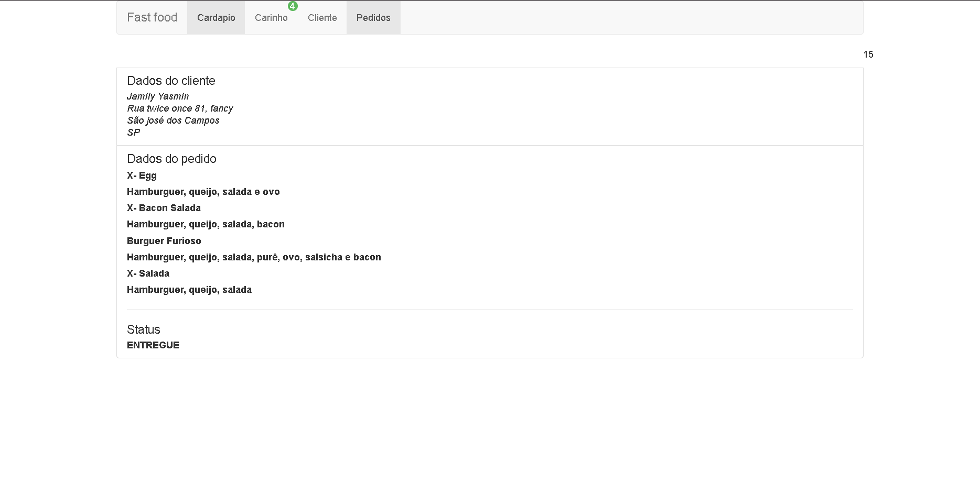This screenshot has width=980, height=494.
Task: Click the address Rua twice once 81, fancy
Action: [x=180, y=108]
